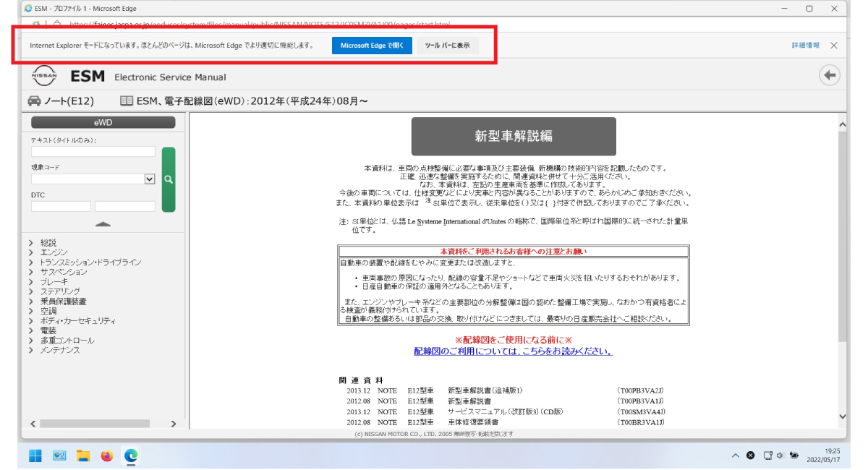868x470 pixels.
Task: Click the Microsoft Edgeで開く button
Action: pos(372,45)
